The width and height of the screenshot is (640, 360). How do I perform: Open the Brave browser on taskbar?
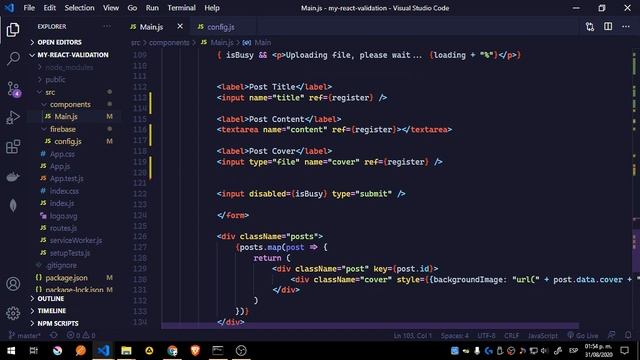tap(196, 351)
